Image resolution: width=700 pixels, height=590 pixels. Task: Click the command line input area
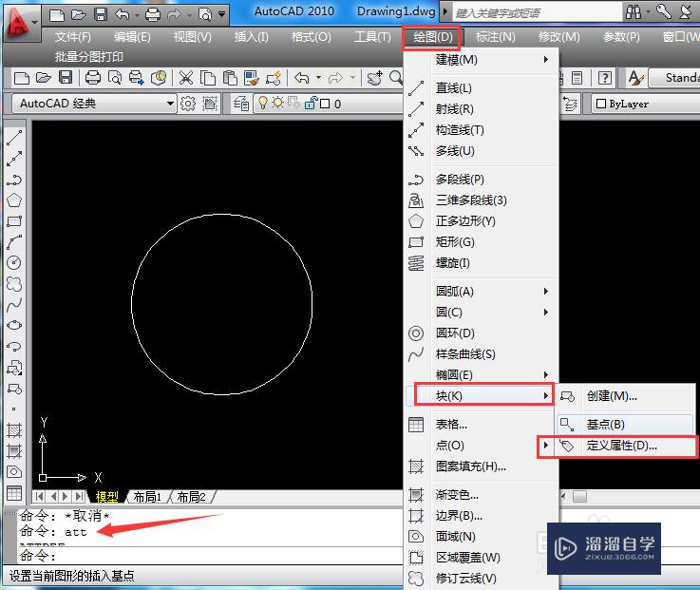click(x=210, y=556)
